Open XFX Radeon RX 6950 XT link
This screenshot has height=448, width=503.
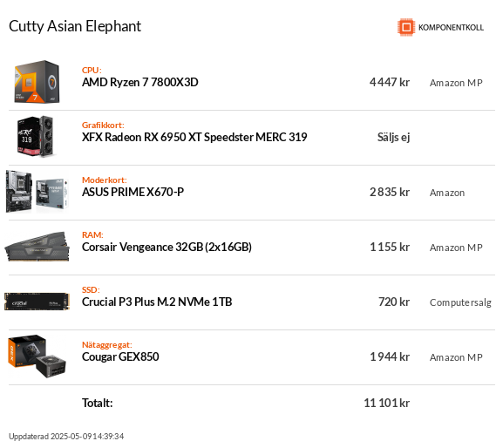194,137
